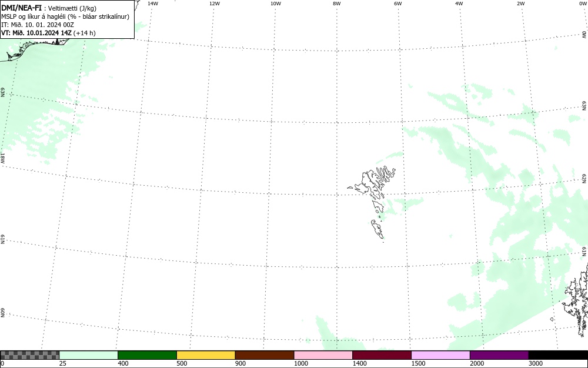
Task: Select the legend value '1000'
Action: 301,363
